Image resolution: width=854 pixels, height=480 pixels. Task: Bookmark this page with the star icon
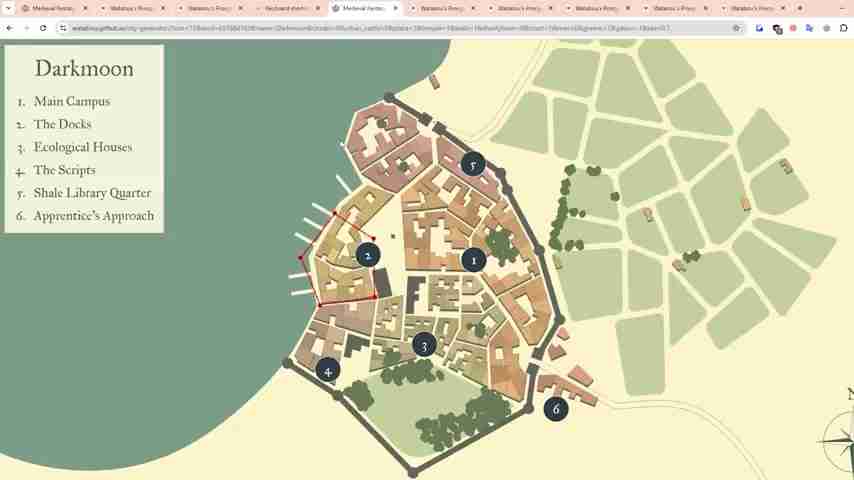pyautogui.click(x=736, y=28)
